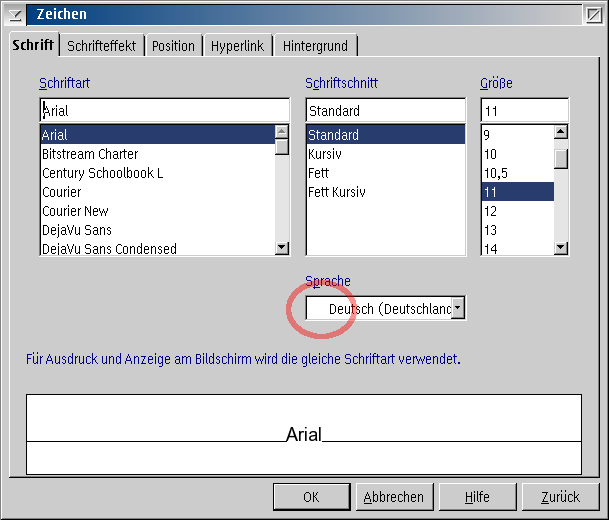Image resolution: width=609 pixels, height=520 pixels.
Task: Pick font size 12
Action: tap(518, 211)
